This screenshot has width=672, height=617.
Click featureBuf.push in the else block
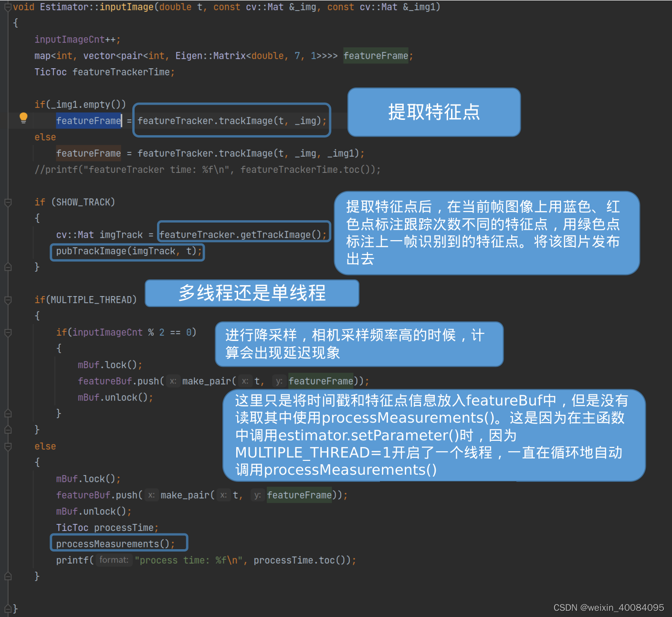pos(97,495)
